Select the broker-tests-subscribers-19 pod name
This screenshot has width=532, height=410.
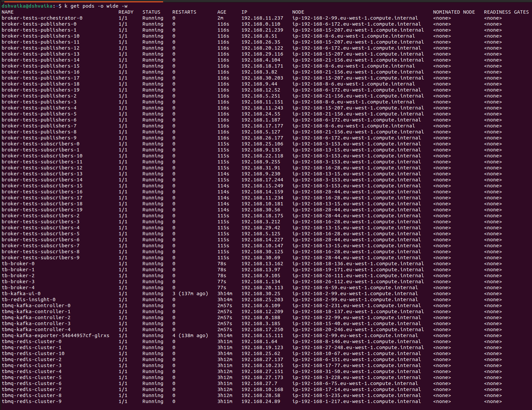coord(42,210)
